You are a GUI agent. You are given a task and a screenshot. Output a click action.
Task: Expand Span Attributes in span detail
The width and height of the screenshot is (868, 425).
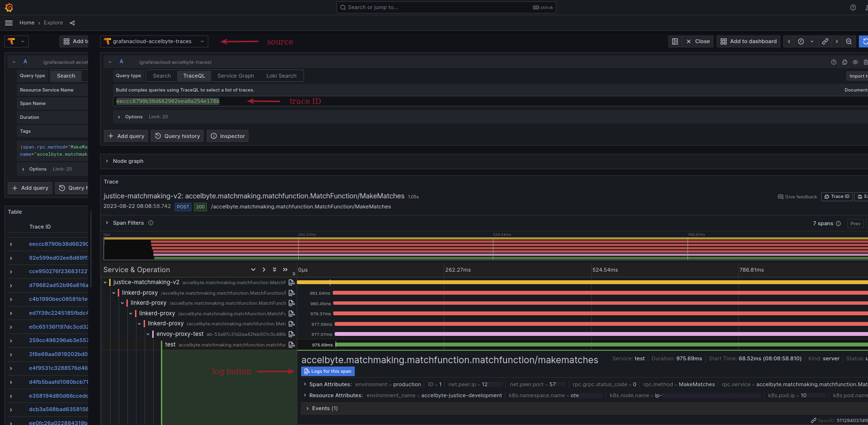coord(305,384)
